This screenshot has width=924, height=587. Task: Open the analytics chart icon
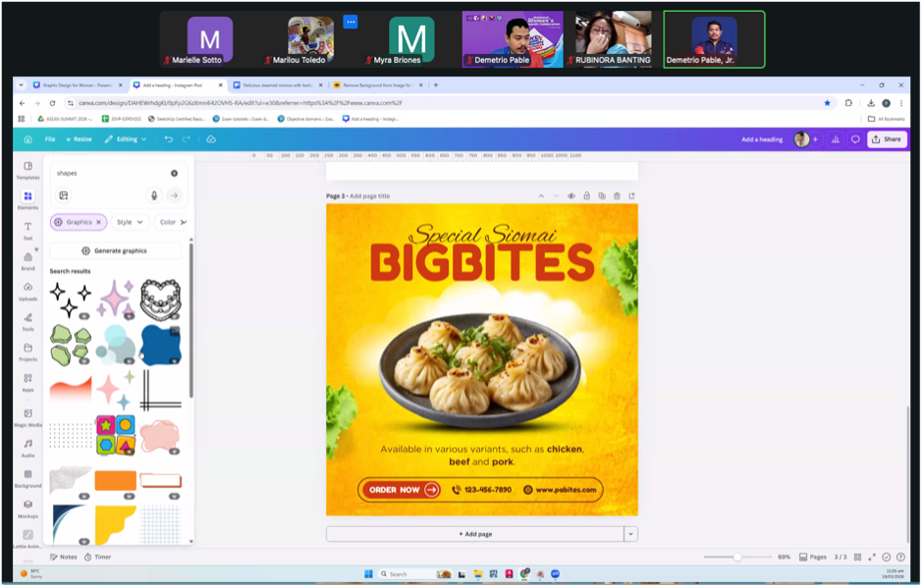836,139
